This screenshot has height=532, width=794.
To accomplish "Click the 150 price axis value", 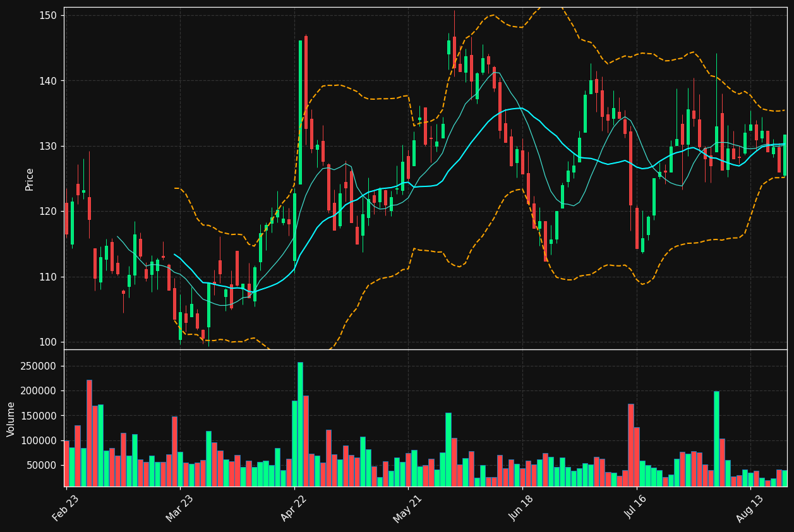I will (49, 15).
